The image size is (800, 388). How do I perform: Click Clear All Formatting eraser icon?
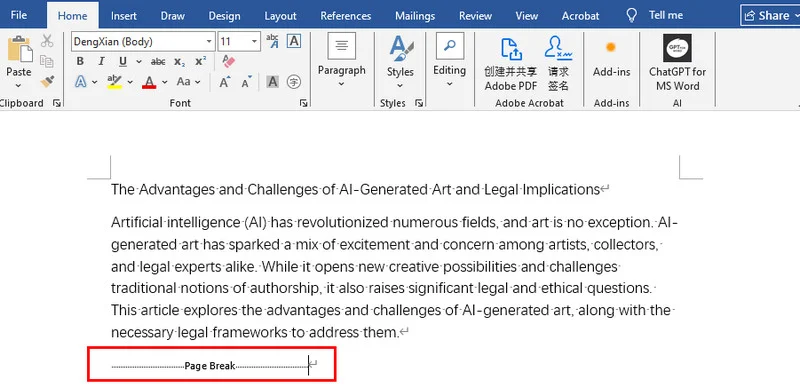(229, 61)
